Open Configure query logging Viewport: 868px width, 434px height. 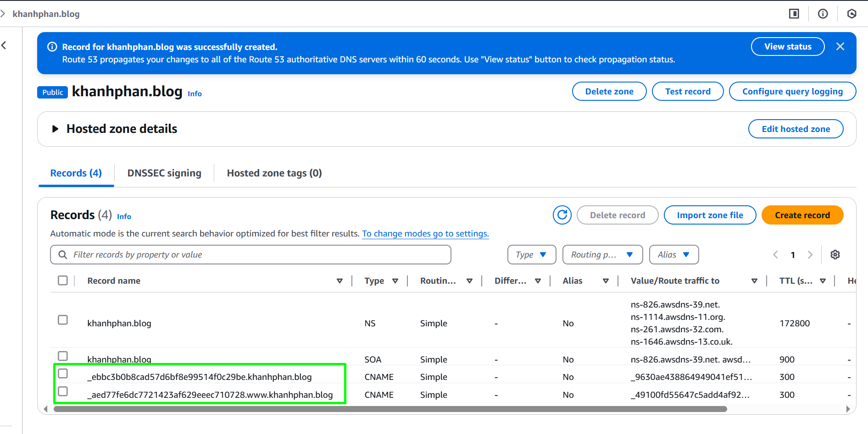[x=792, y=91]
